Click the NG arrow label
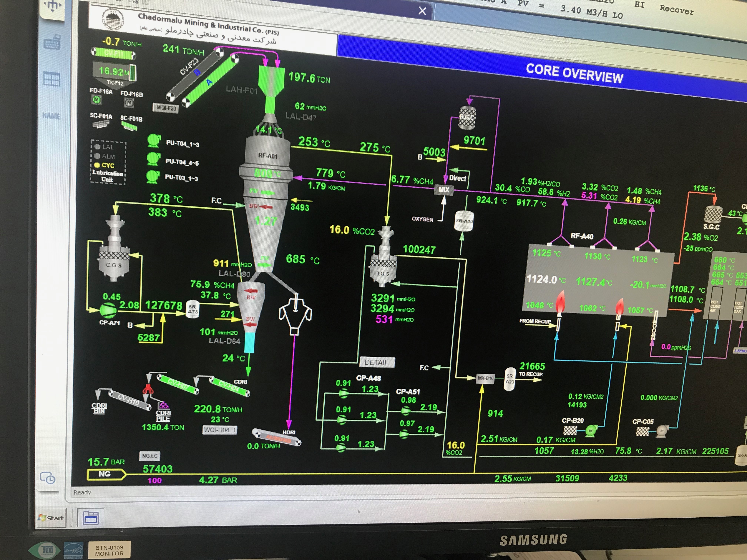This screenshot has height=560, width=747. tap(106, 474)
